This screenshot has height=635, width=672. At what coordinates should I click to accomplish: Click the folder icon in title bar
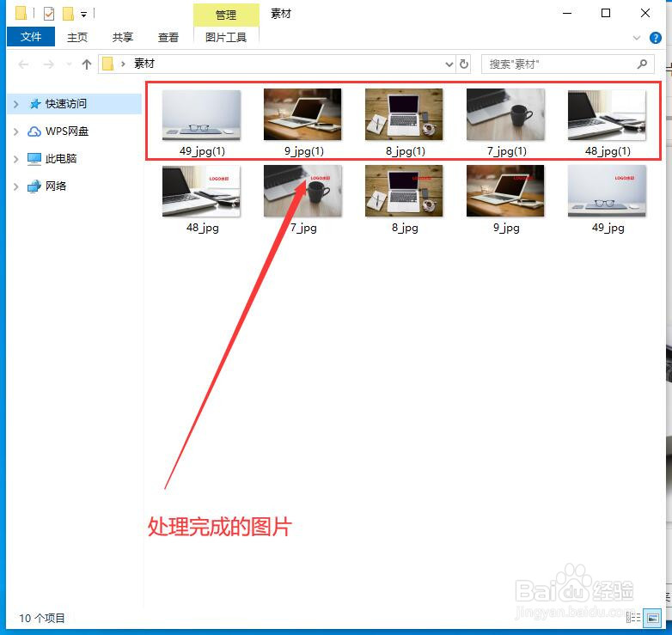click(x=21, y=13)
